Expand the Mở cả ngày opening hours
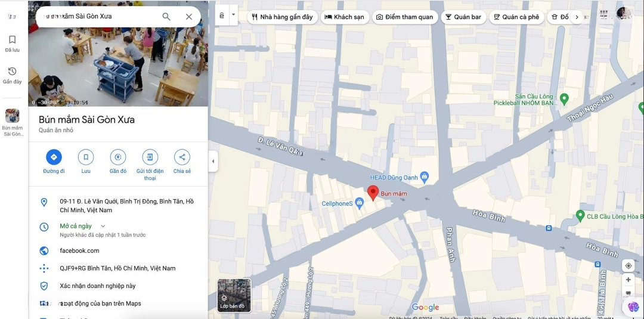 point(103,226)
